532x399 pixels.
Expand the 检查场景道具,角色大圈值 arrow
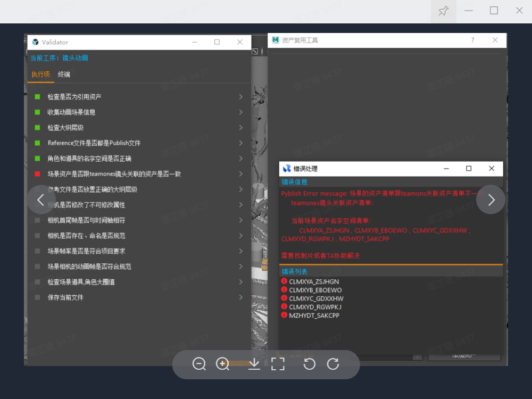(240, 282)
